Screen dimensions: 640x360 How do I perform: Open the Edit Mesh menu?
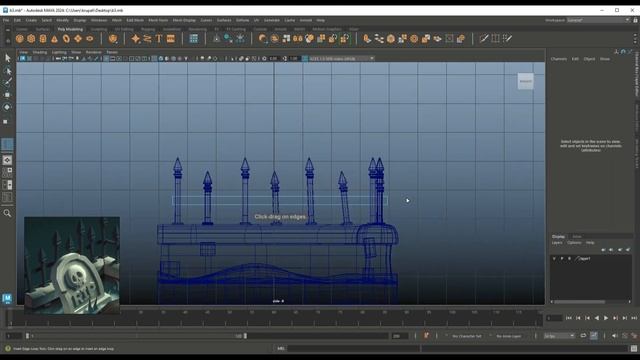135,20
